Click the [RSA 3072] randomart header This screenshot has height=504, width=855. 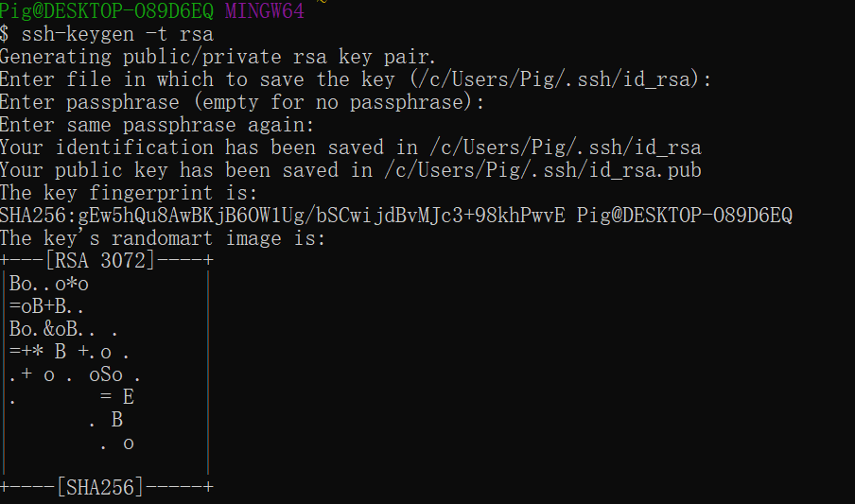tap(99, 261)
